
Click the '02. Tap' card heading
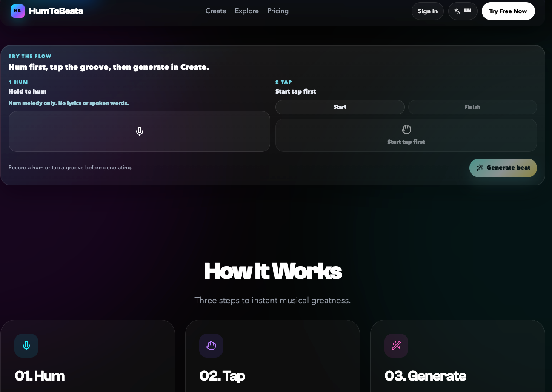pos(222,376)
